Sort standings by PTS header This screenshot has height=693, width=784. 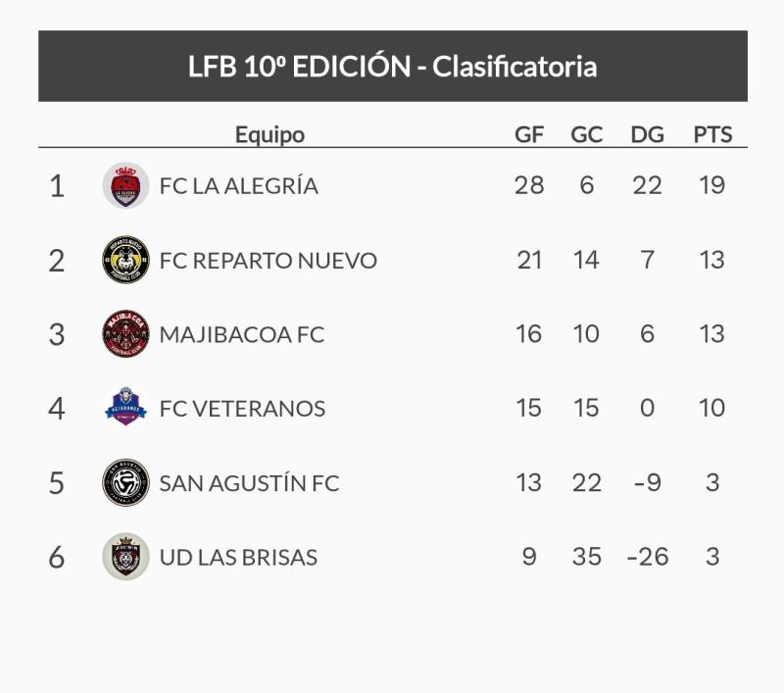click(712, 134)
